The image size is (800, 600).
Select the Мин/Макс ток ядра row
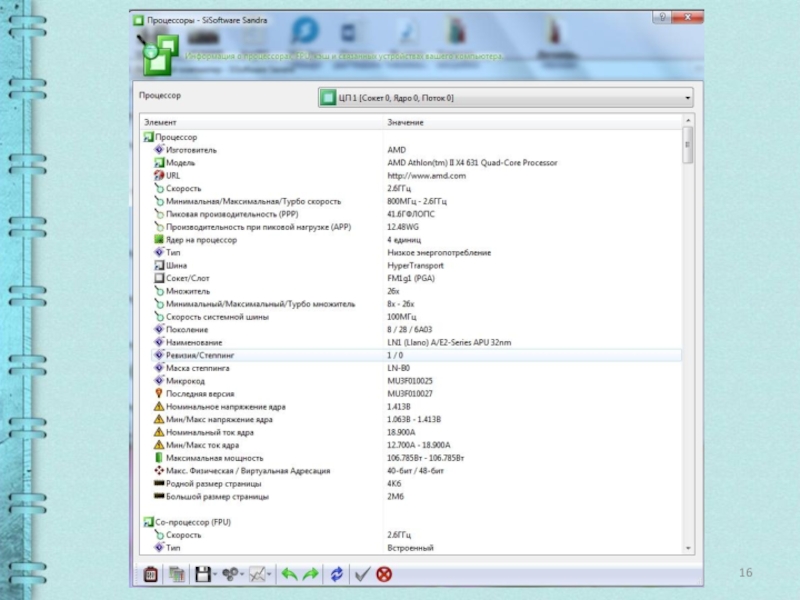point(416,445)
